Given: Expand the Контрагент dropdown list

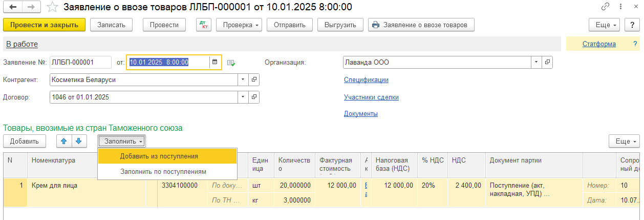Looking at the screenshot, I should (243, 80).
